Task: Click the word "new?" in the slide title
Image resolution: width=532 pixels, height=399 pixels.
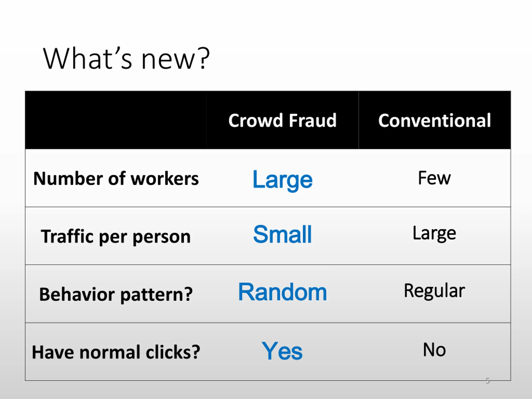Action: pos(176,59)
